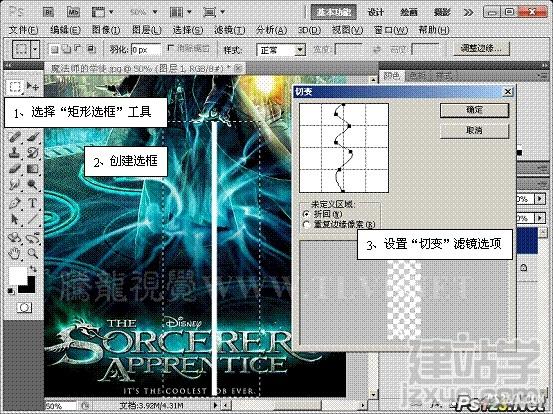Select the Move tool
The width and height of the screenshot is (553, 414).
[33, 86]
